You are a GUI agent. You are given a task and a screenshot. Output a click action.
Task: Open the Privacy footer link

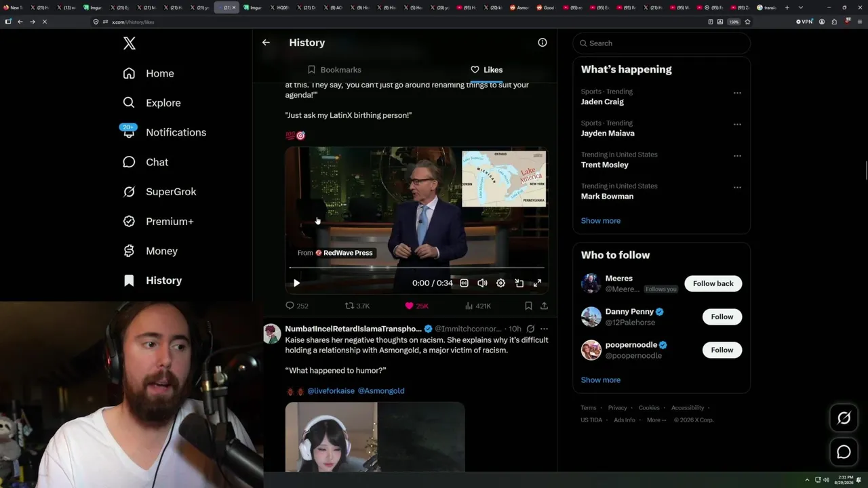[618, 408]
